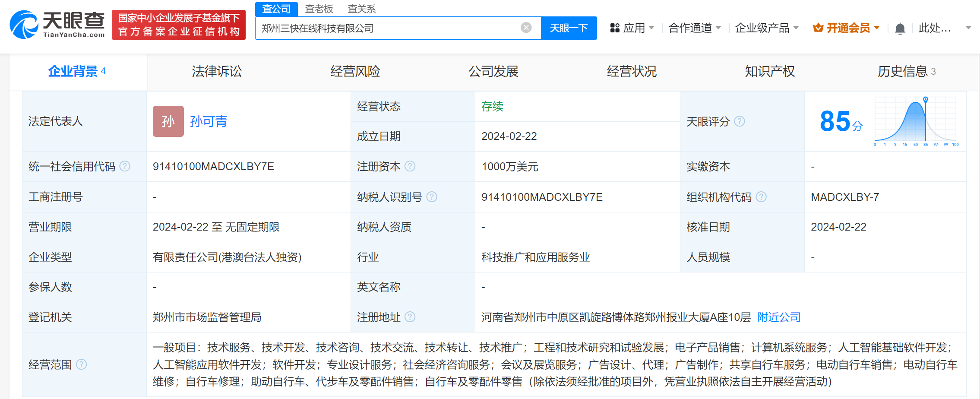Screen dimensions: 980x399
Task: Switch to the 法律诉讼 tab
Action: [216, 71]
